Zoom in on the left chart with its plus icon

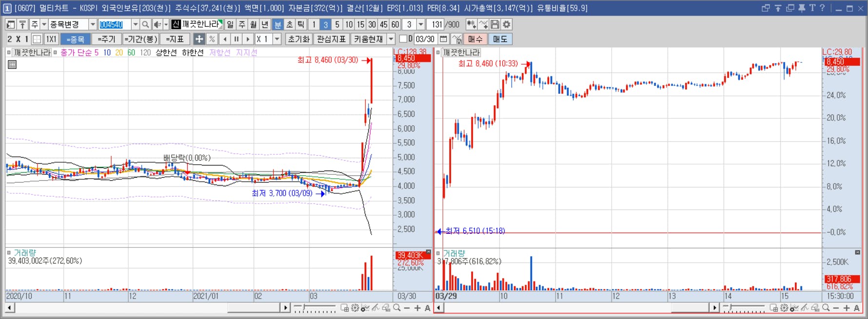417,308
